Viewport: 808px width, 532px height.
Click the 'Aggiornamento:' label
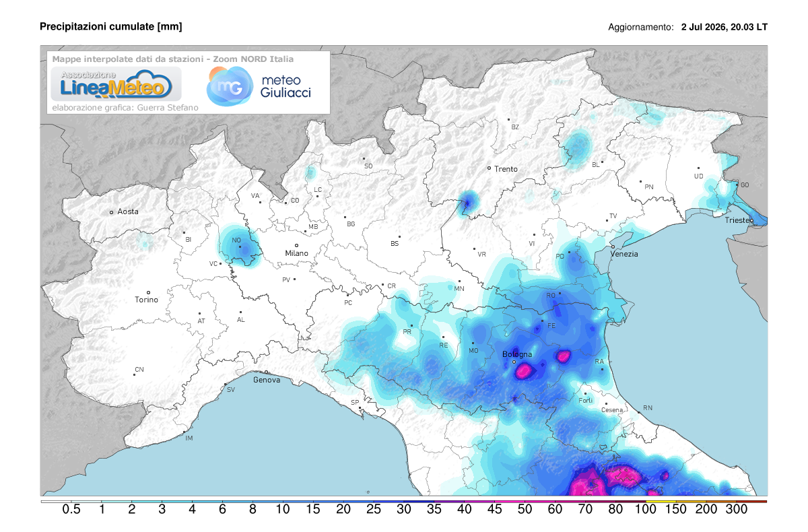point(640,28)
